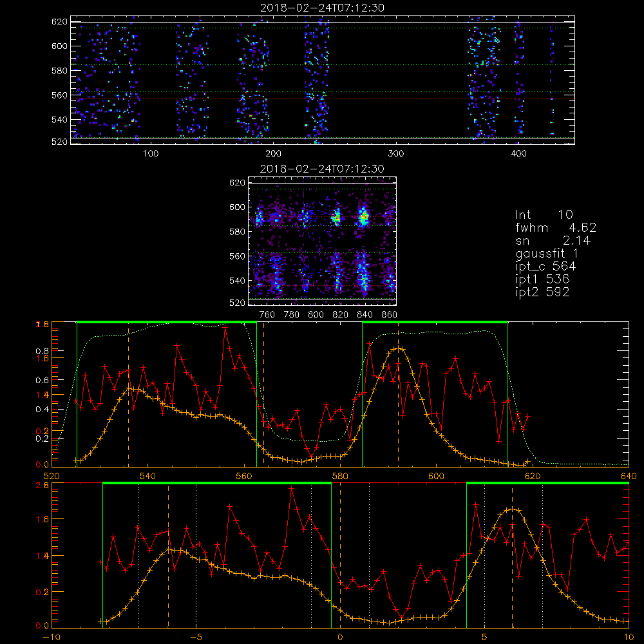This screenshot has width=644, height=644.
Task: Click x-axis label 200 on top spectrogram
Action: pos(273,154)
